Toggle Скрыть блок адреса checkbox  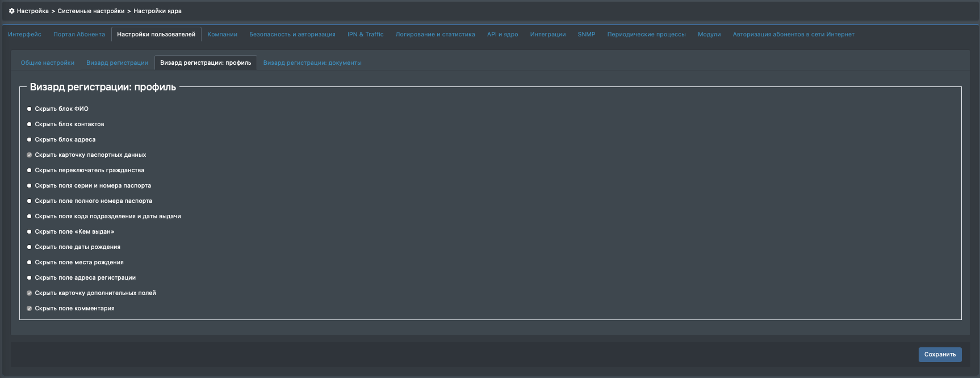coord(30,140)
